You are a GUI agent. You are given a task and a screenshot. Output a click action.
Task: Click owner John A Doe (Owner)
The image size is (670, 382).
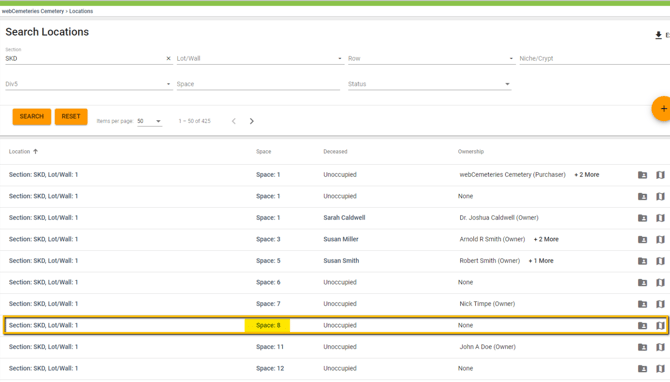[488, 347]
